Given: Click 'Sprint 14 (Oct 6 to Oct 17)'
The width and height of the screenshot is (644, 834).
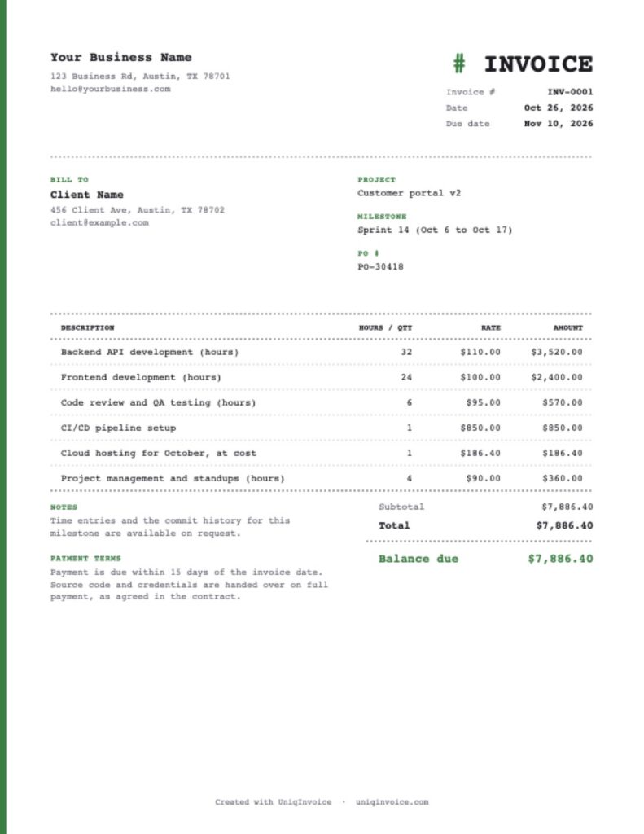Looking at the screenshot, I should point(435,230).
